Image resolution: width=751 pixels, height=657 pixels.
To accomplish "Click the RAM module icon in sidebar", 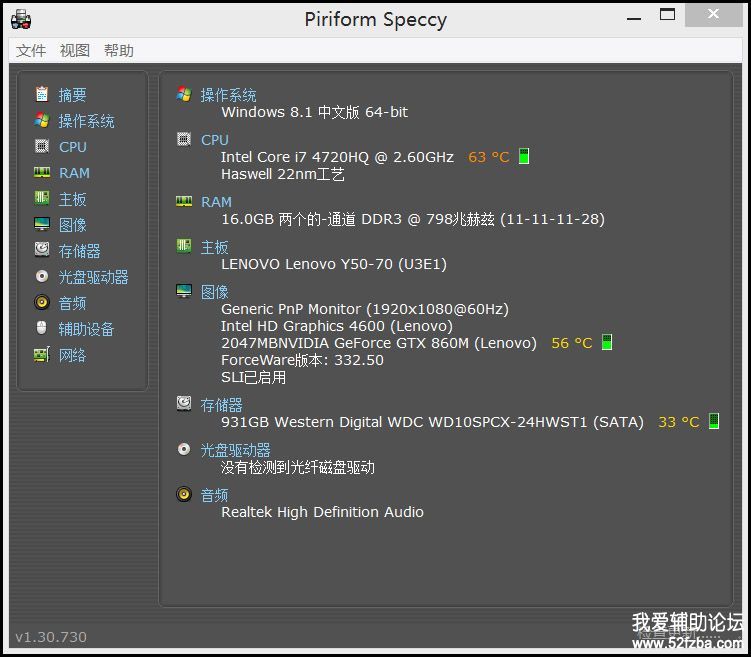I will (42, 172).
